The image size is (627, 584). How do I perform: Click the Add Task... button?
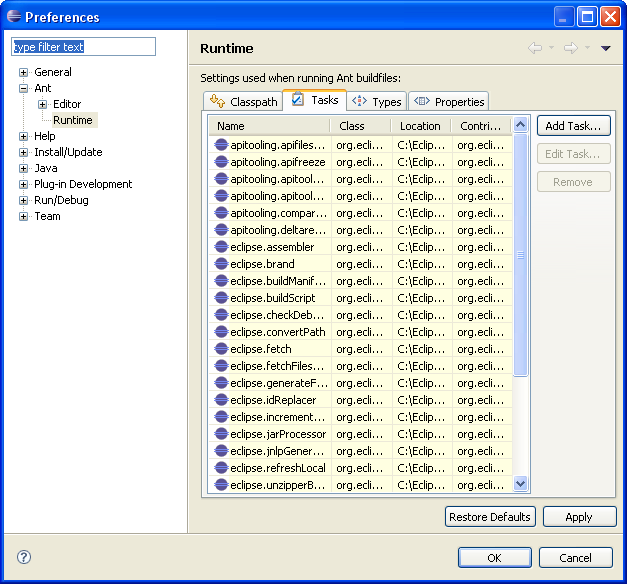[573, 126]
